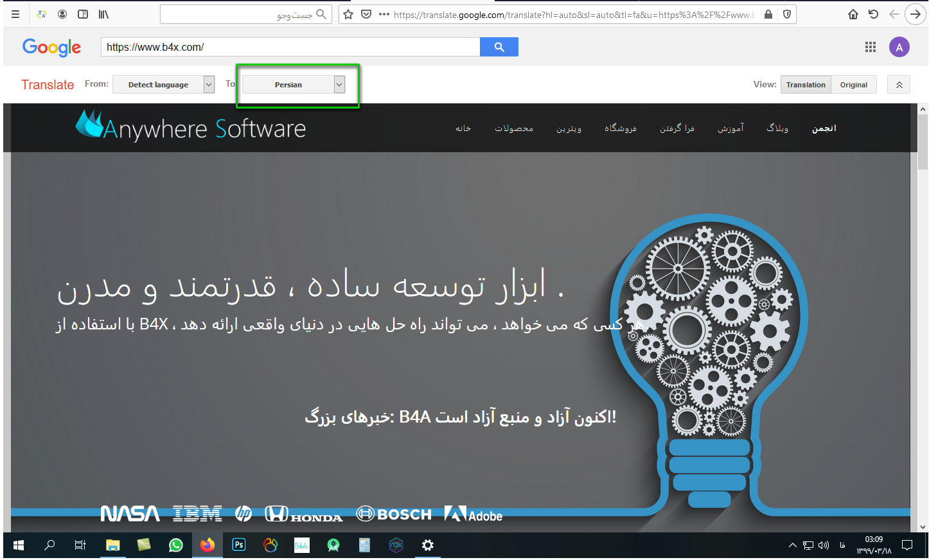Click the Google account avatar A

pos(899,47)
